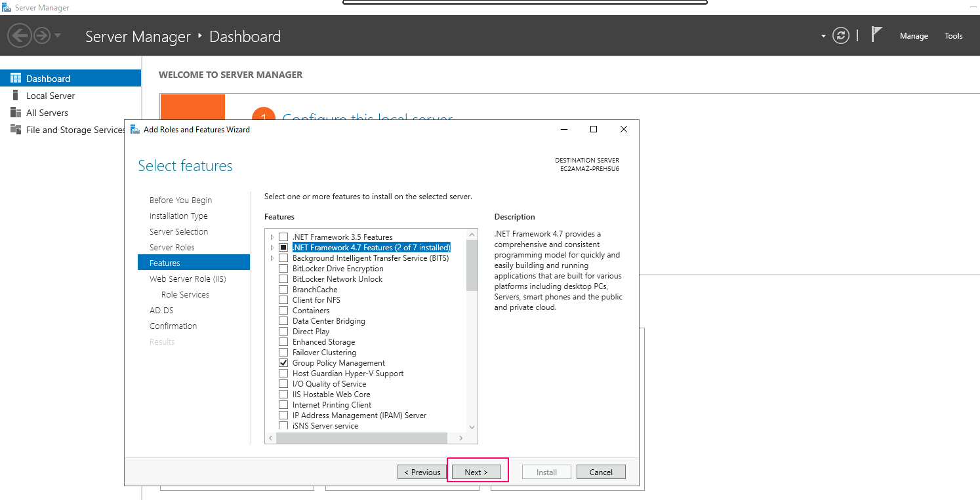
Task: Close the Add Roles and Features Wizard
Action: 624,129
